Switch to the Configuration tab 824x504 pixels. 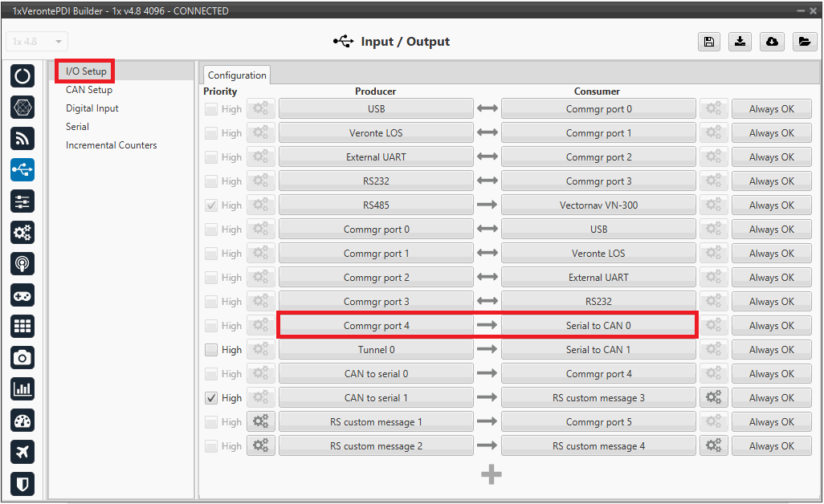coord(237,75)
